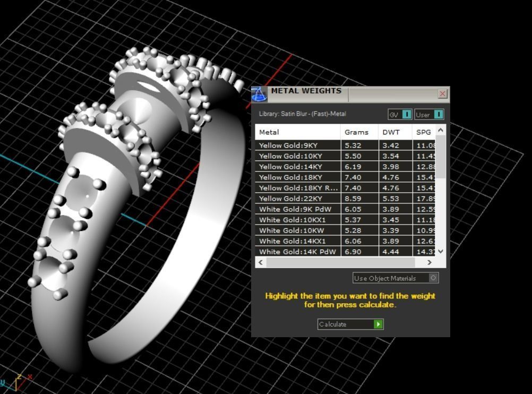532x394 pixels.
Task: Sort by the Metal column header
Action: (x=298, y=132)
